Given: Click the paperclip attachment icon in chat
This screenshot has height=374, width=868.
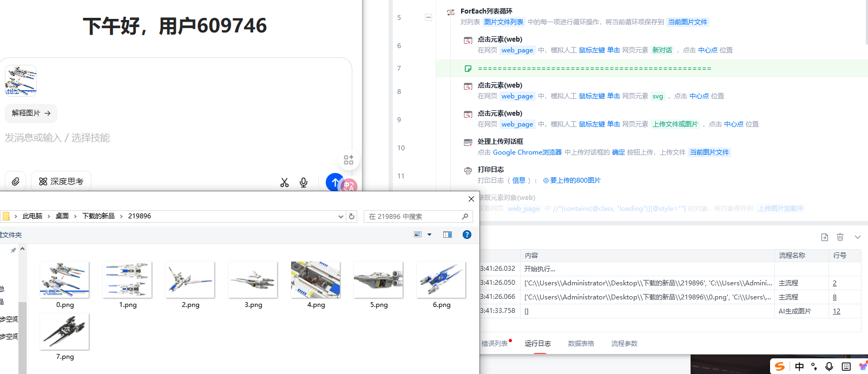Looking at the screenshot, I should pos(16,182).
